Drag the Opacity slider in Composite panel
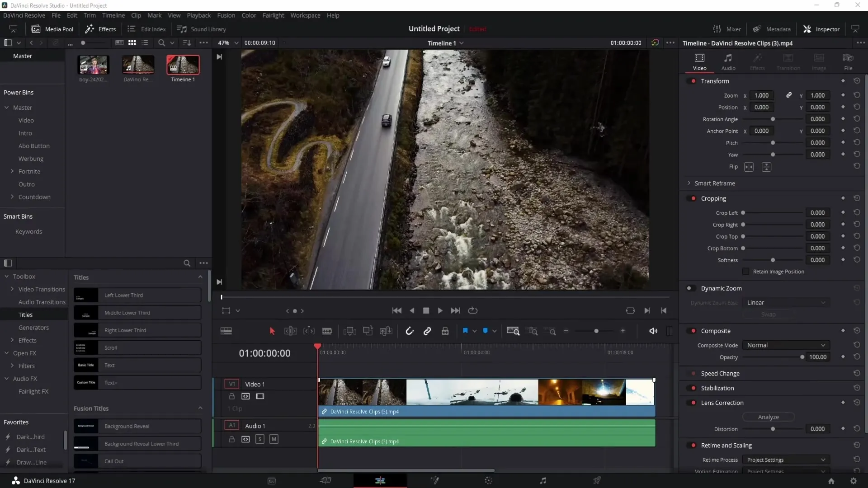Screen dimensions: 868x488 pyautogui.click(x=802, y=357)
